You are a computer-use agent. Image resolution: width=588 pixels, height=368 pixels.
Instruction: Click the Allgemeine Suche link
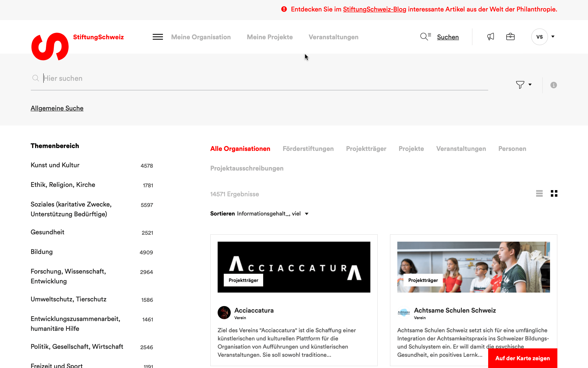point(57,108)
